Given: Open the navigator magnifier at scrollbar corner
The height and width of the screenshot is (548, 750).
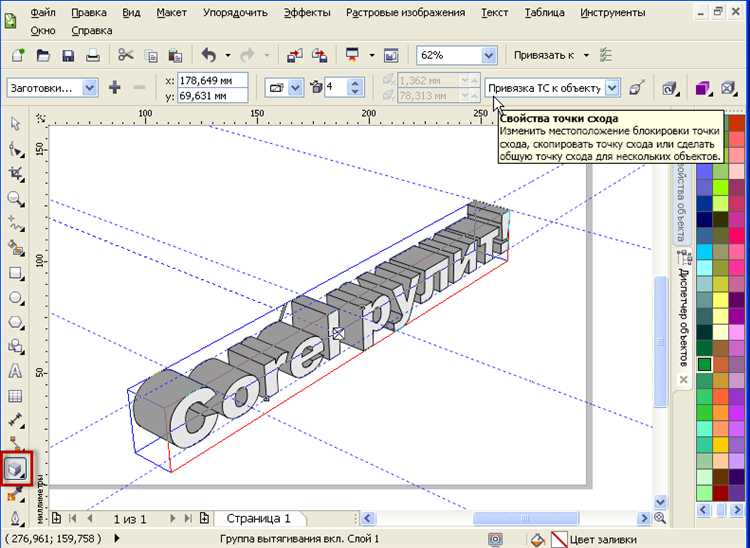Looking at the screenshot, I should (660, 518).
